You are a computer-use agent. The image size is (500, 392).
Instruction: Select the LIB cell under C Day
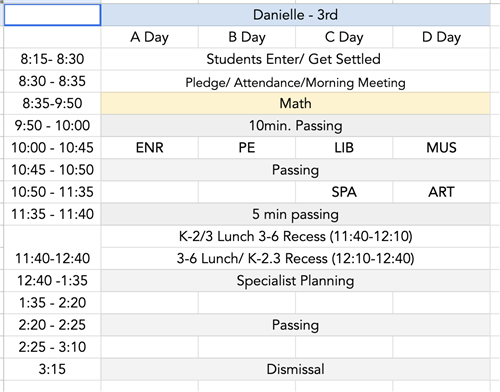344,148
